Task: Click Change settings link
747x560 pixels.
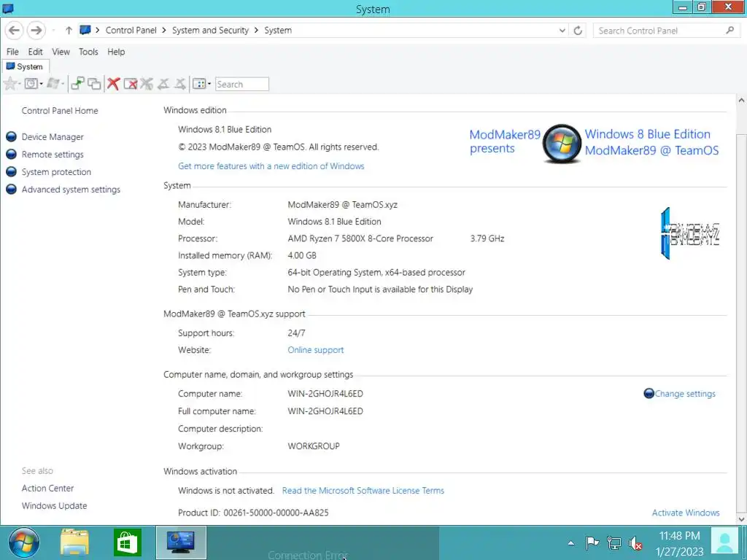Action: [684, 393]
